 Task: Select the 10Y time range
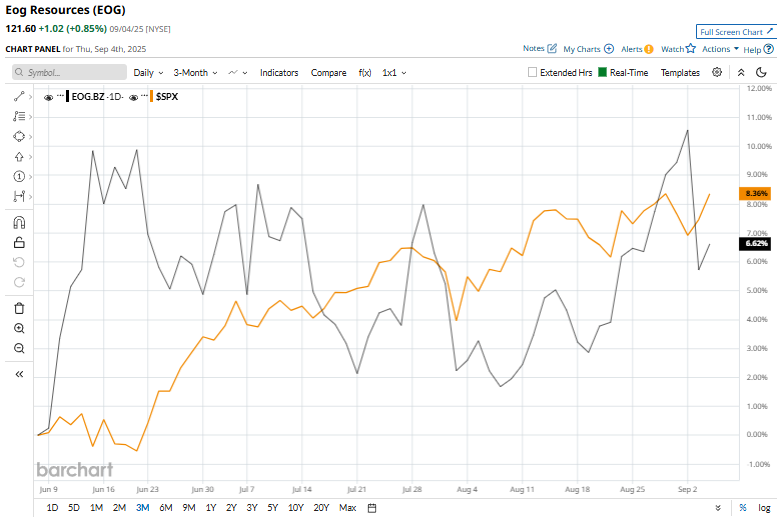pyautogui.click(x=296, y=508)
